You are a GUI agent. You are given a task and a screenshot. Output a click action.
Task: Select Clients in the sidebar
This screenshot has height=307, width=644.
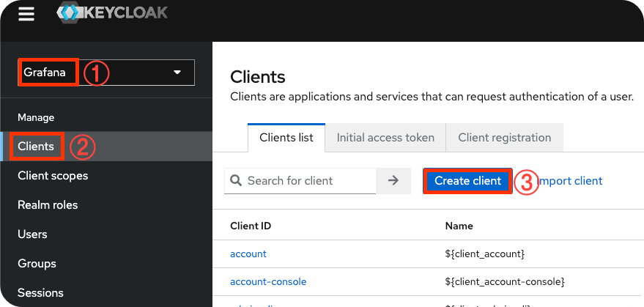pos(106,146)
